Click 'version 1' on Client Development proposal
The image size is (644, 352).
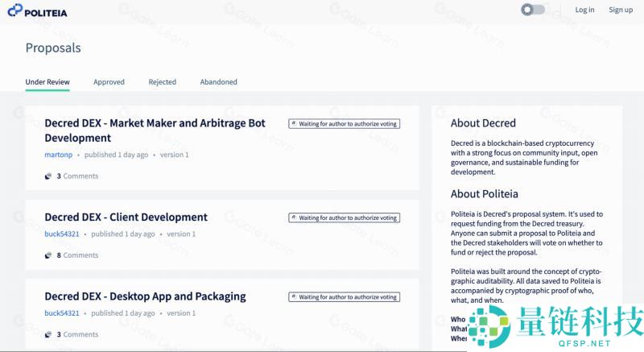coord(181,234)
